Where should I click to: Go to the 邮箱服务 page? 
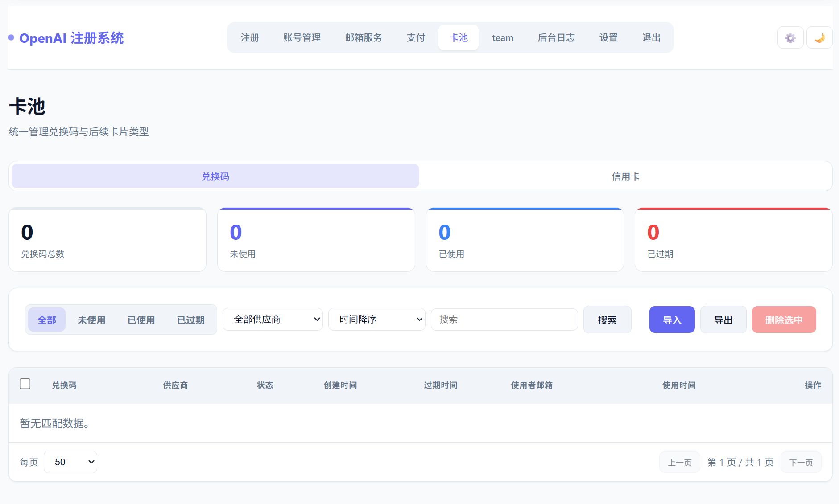pyautogui.click(x=364, y=37)
